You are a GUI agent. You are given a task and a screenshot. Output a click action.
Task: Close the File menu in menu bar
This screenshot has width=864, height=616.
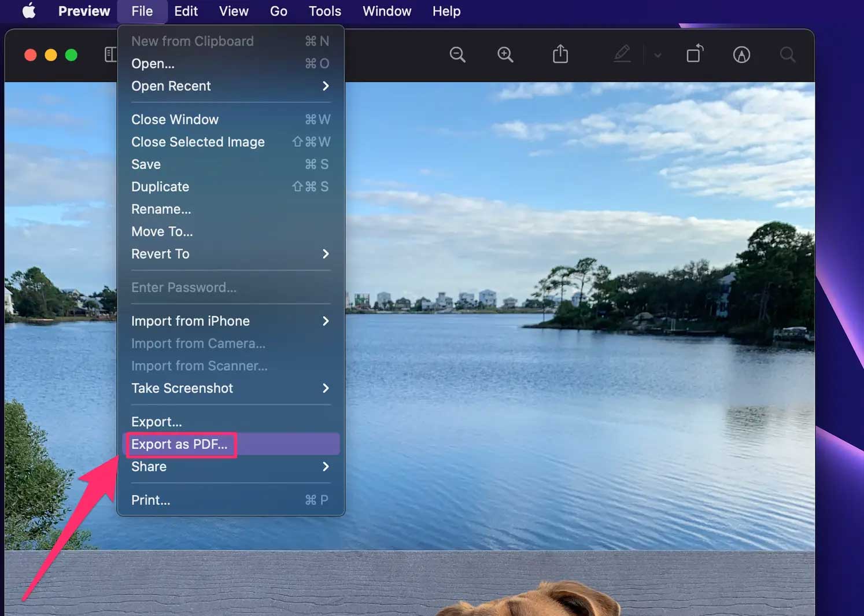click(x=142, y=11)
